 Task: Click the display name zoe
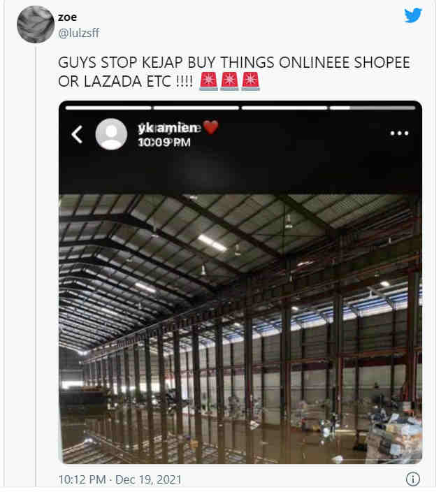coord(67,17)
